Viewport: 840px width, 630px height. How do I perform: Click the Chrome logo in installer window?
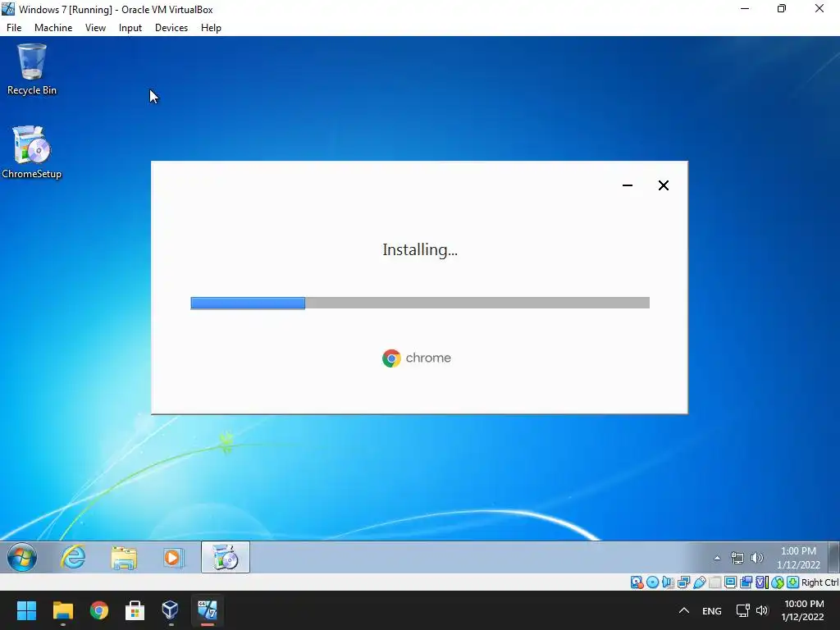point(391,358)
